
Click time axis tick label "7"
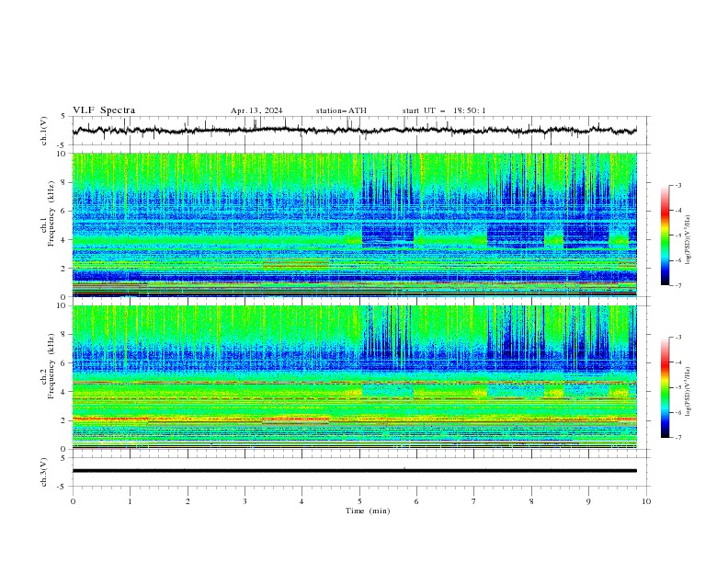473,501
